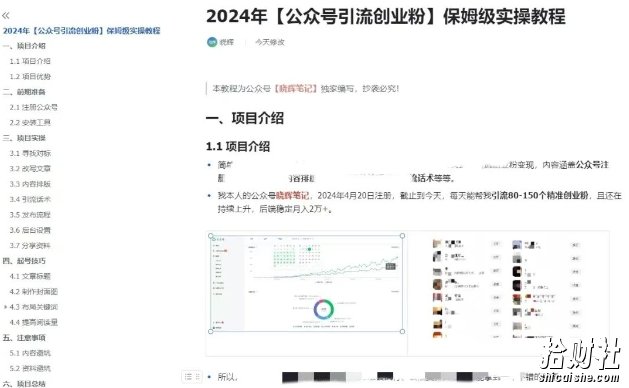Click the donut chart inside the dashboard image
The image size is (629, 388).
323,309
